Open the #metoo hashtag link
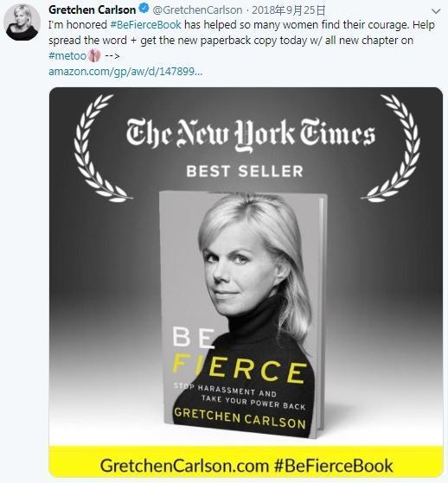The image size is (448, 483). [x=67, y=56]
